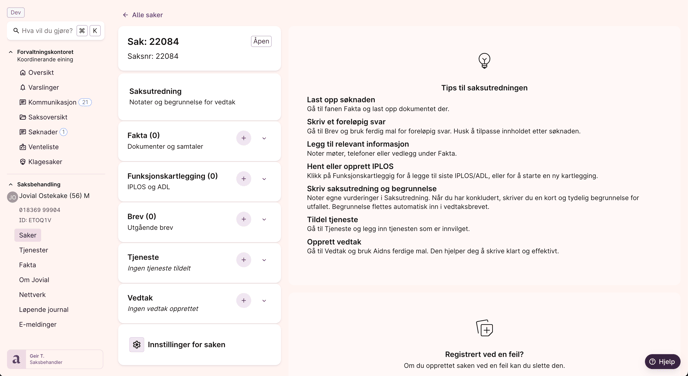The image size is (688, 376).
Task: Go to Løpende journal in sidebar
Action: tap(43, 310)
